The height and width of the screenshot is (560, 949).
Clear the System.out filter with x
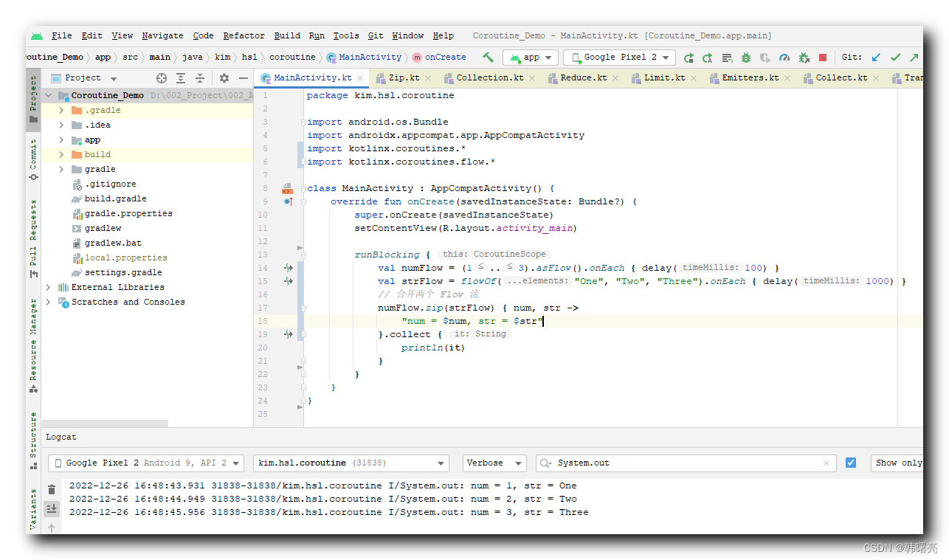coord(827,463)
